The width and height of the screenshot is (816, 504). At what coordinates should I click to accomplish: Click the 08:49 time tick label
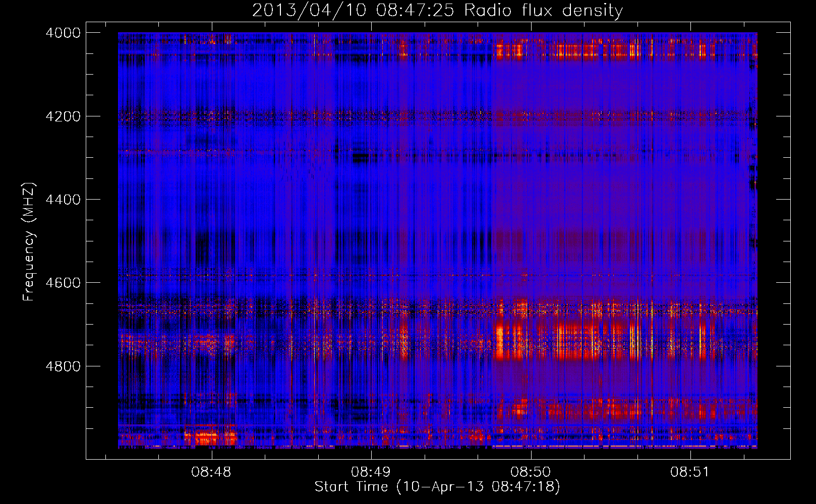[371, 472]
